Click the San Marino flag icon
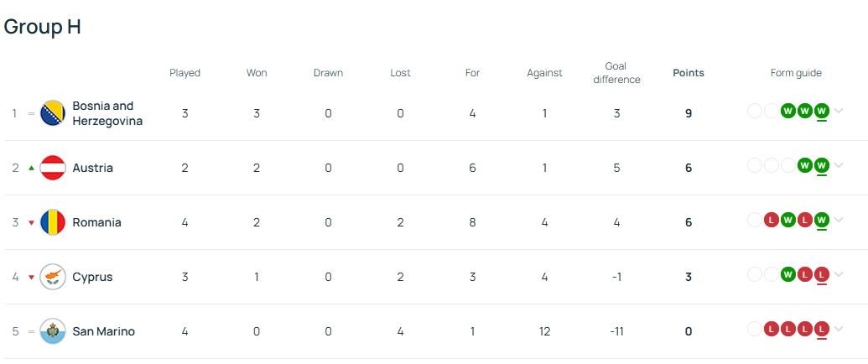The height and width of the screenshot is (364, 868). 53,331
